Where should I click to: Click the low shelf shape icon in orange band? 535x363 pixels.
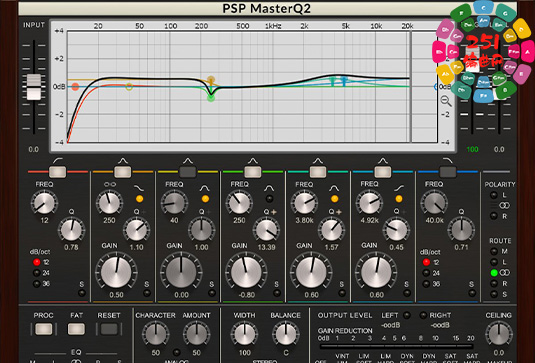139,188
